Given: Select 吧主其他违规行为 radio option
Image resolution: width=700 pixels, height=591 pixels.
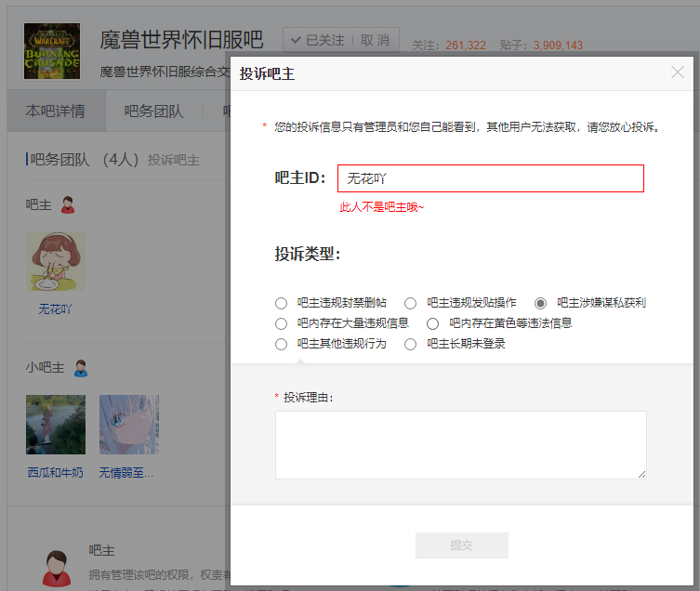Looking at the screenshot, I should pyautogui.click(x=282, y=345).
